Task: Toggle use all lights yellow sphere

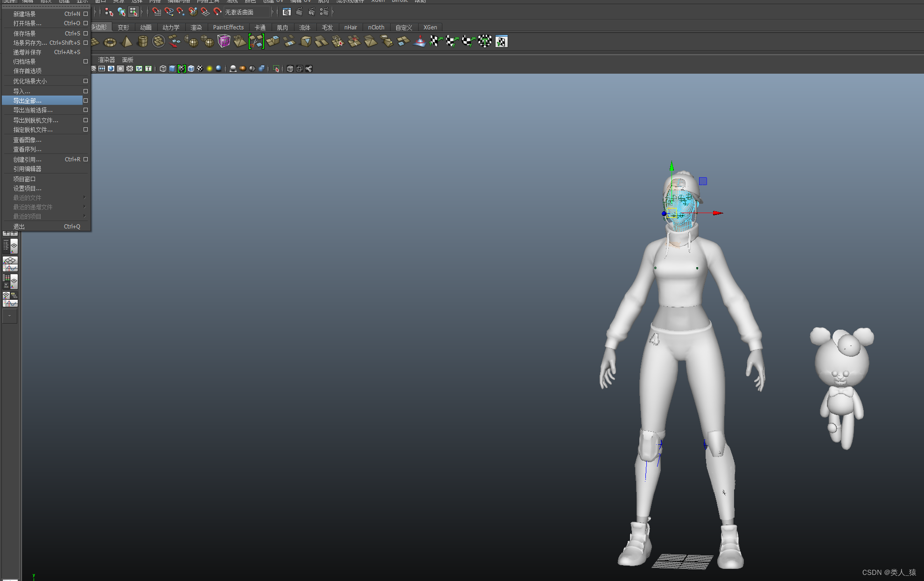Action: pos(210,69)
